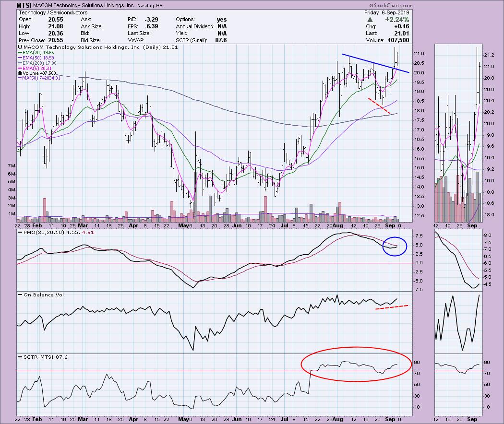
Task: Click the Technology / Semiconductors sector text
Action: tap(46, 12)
